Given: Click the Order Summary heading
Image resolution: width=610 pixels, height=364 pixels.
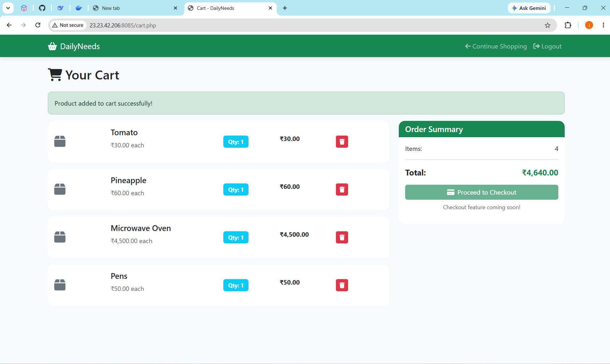Looking at the screenshot, I should coord(434,129).
